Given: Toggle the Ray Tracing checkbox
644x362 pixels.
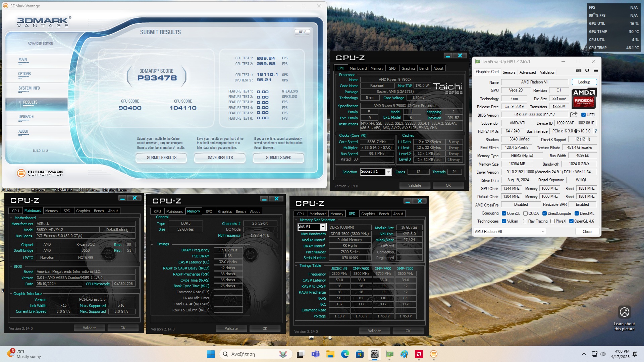Looking at the screenshot, I should point(525,221).
